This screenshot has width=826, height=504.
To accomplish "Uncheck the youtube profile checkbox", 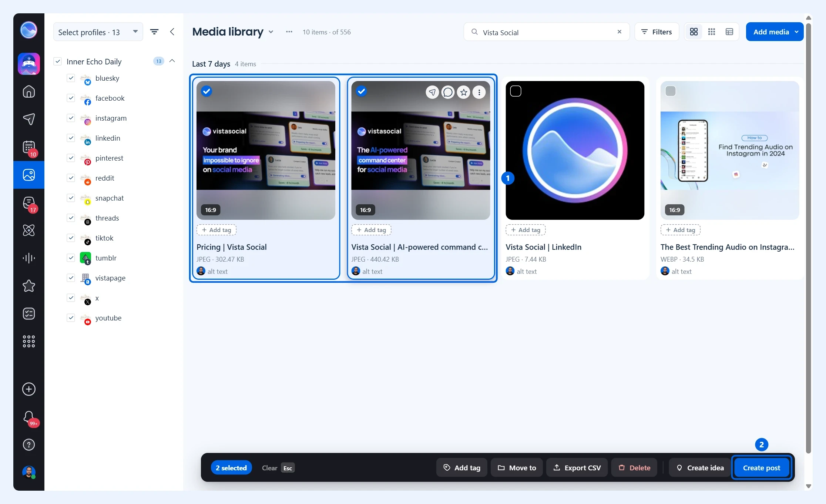I will 71,318.
